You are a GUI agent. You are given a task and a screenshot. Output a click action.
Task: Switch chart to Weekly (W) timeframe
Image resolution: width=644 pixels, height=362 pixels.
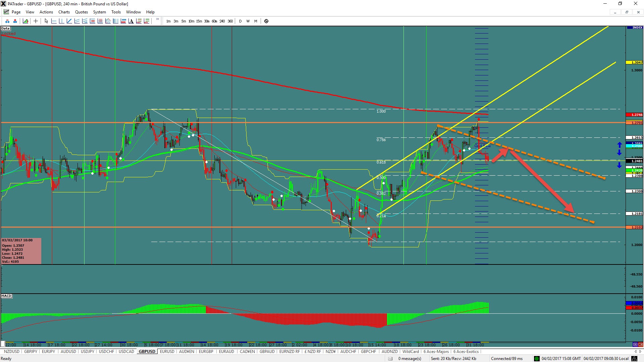click(x=248, y=21)
